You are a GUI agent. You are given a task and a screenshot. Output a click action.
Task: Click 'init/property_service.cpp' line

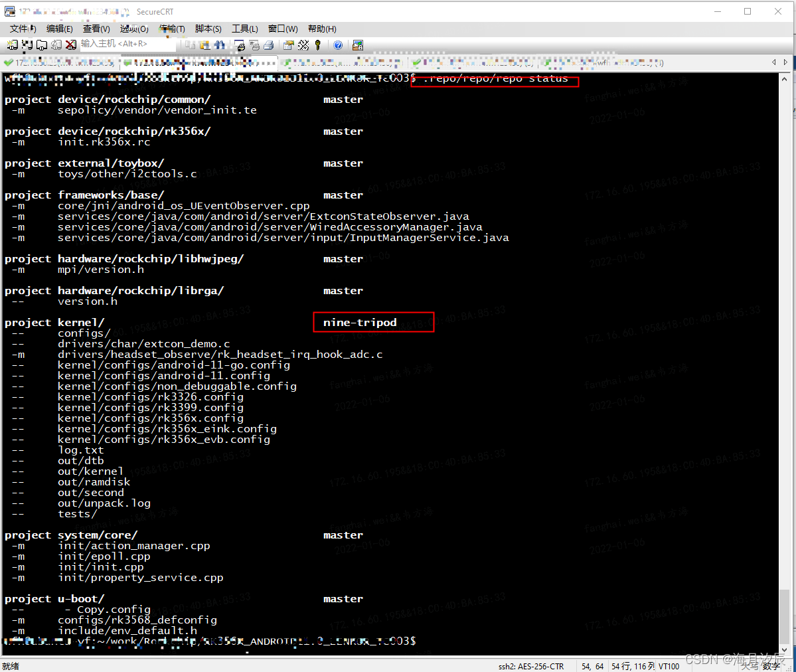[140, 578]
